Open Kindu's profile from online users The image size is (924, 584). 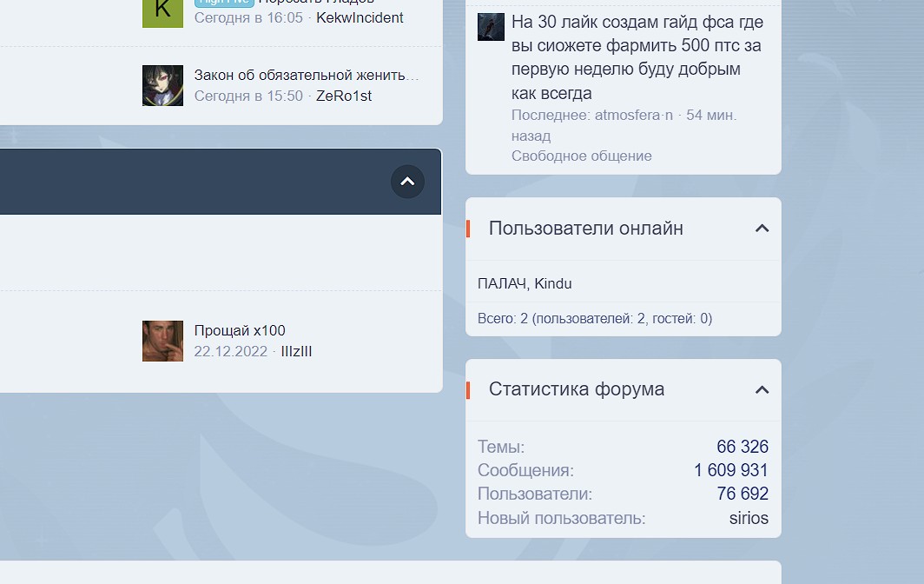(553, 283)
